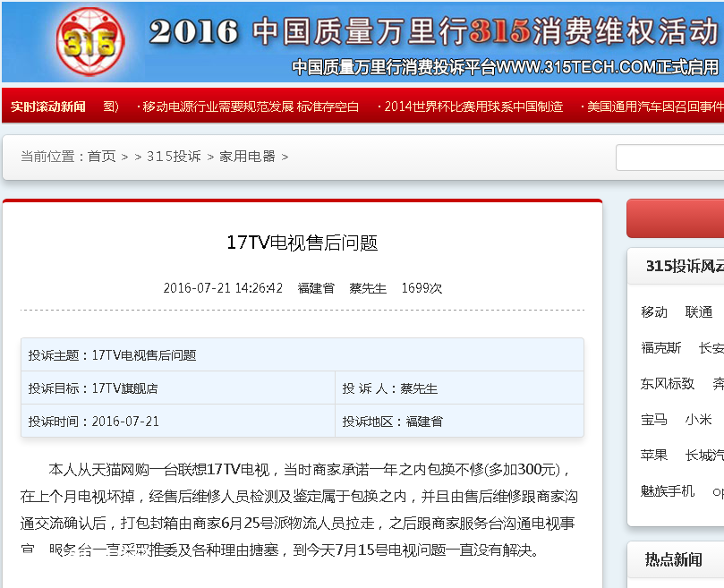Select the 福克斯 tag
The width and height of the screenshot is (724, 588).
tap(660, 348)
